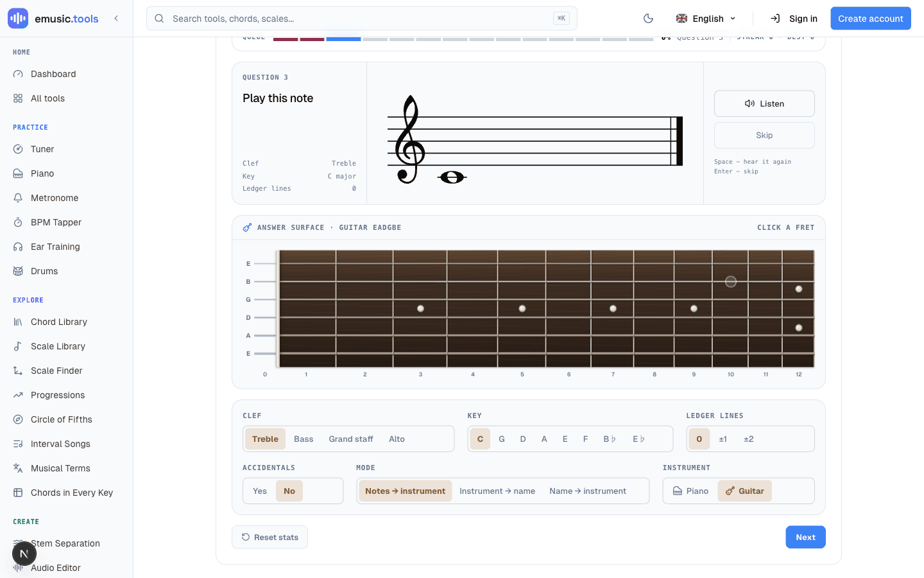Image resolution: width=924 pixels, height=578 pixels.
Task: Open Ear Training
Action: point(67,247)
